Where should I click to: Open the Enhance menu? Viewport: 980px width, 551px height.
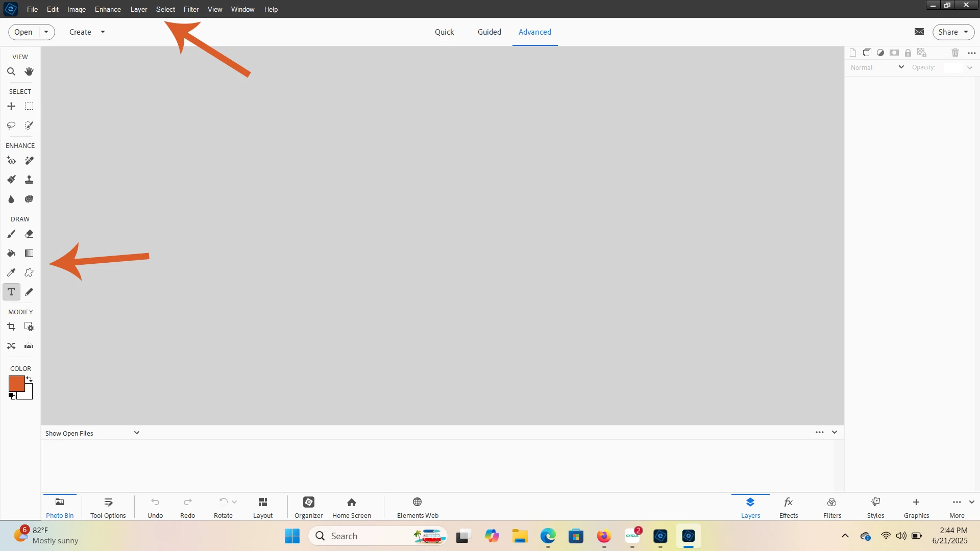pyautogui.click(x=108, y=9)
